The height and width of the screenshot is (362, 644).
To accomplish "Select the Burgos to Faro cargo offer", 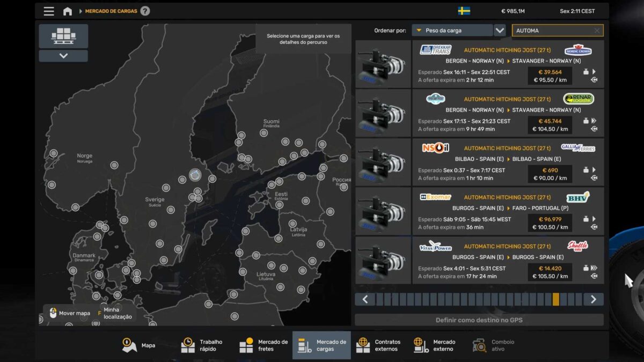I will (508, 211).
